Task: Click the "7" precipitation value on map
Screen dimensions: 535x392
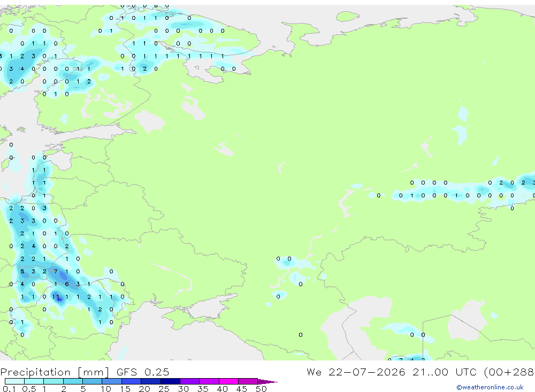Action: 56,272
